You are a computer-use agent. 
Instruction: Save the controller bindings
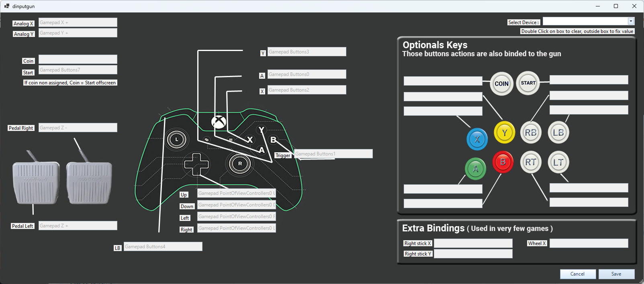click(x=616, y=274)
